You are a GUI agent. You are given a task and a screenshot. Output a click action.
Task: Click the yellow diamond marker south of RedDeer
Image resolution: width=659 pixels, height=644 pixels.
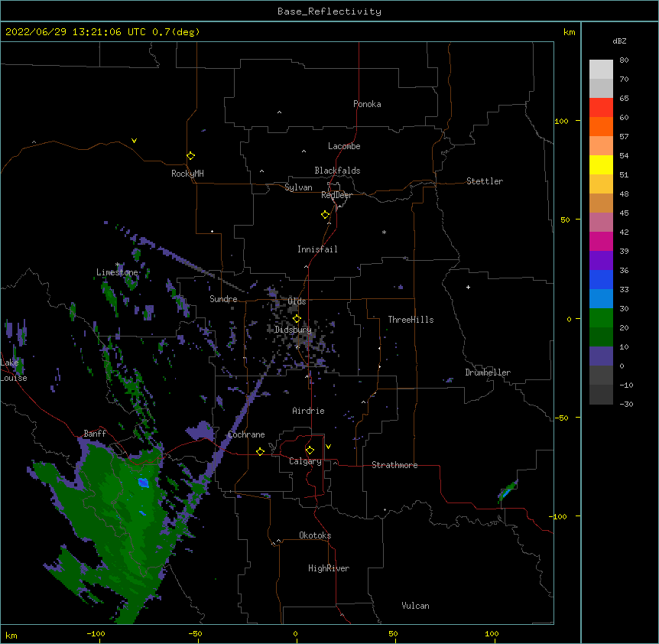tap(326, 215)
